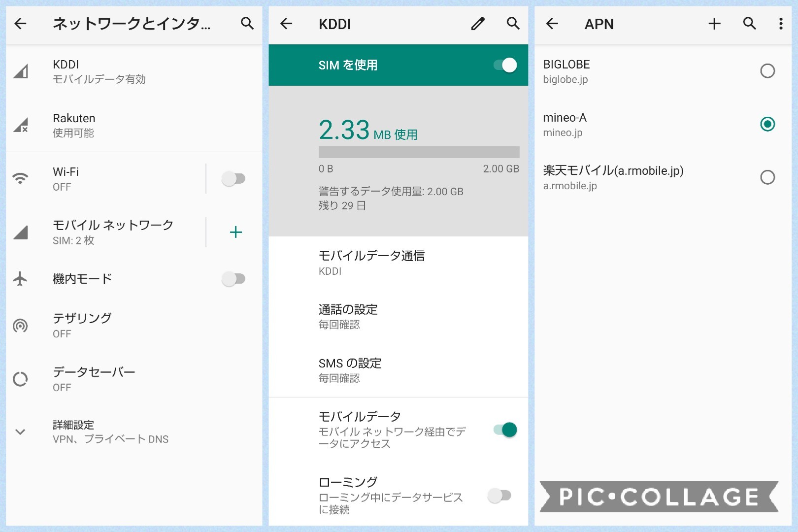Image resolution: width=798 pixels, height=532 pixels.
Task: Search in the KDDI screen
Action: click(x=513, y=23)
